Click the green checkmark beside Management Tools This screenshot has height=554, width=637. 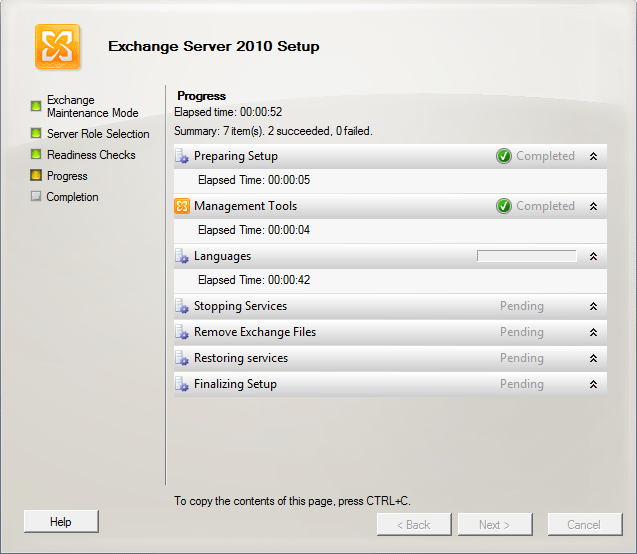coord(504,206)
